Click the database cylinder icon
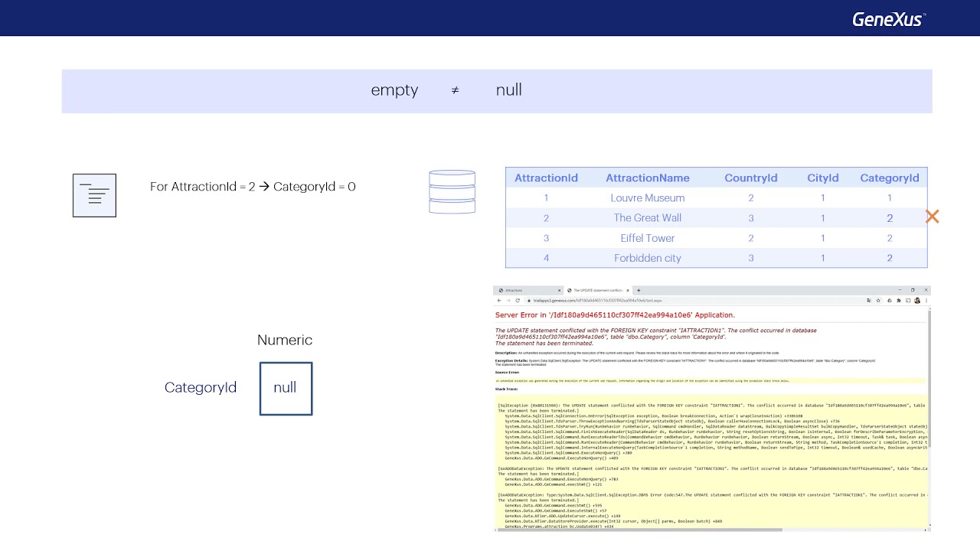980x551 pixels. [x=452, y=191]
